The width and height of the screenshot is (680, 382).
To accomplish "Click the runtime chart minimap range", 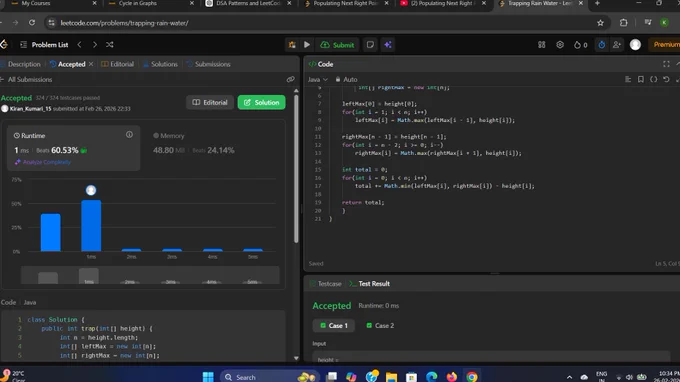I will pyautogui.click(x=150, y=275).
